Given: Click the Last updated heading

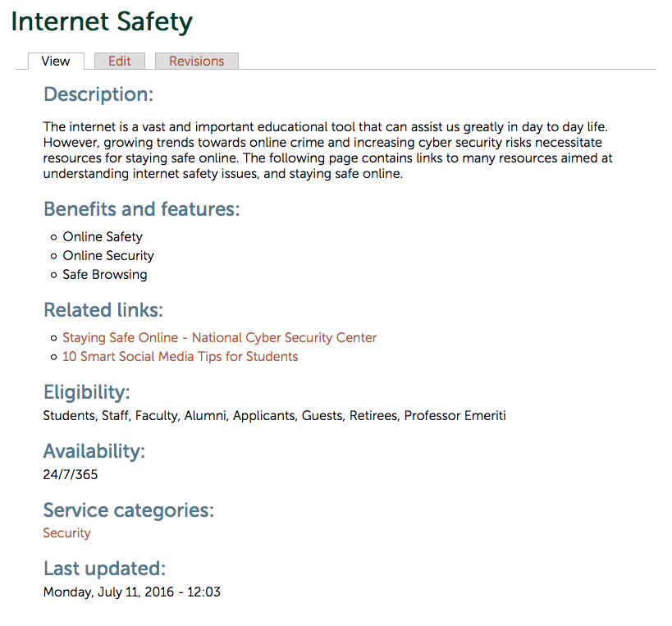Looking at the screenshot, I should [104, 569].
